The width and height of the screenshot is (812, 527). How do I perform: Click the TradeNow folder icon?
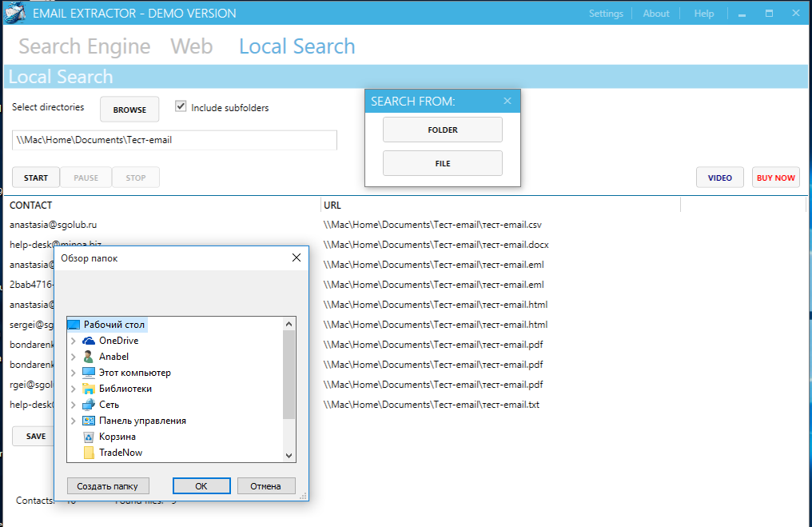89,453
